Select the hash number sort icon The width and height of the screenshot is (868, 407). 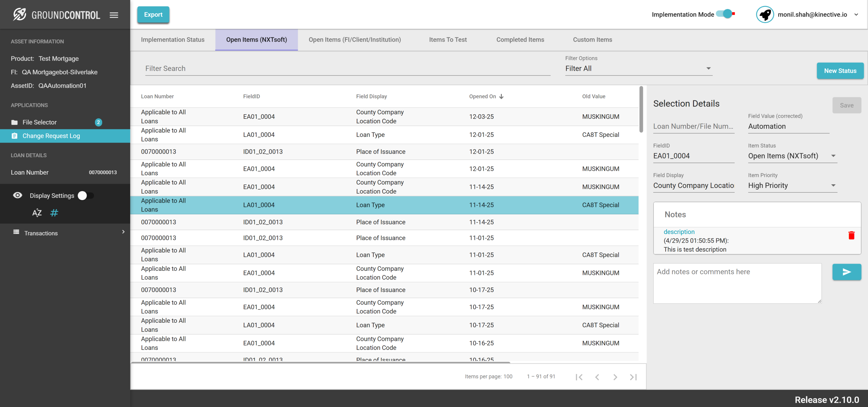54,213
